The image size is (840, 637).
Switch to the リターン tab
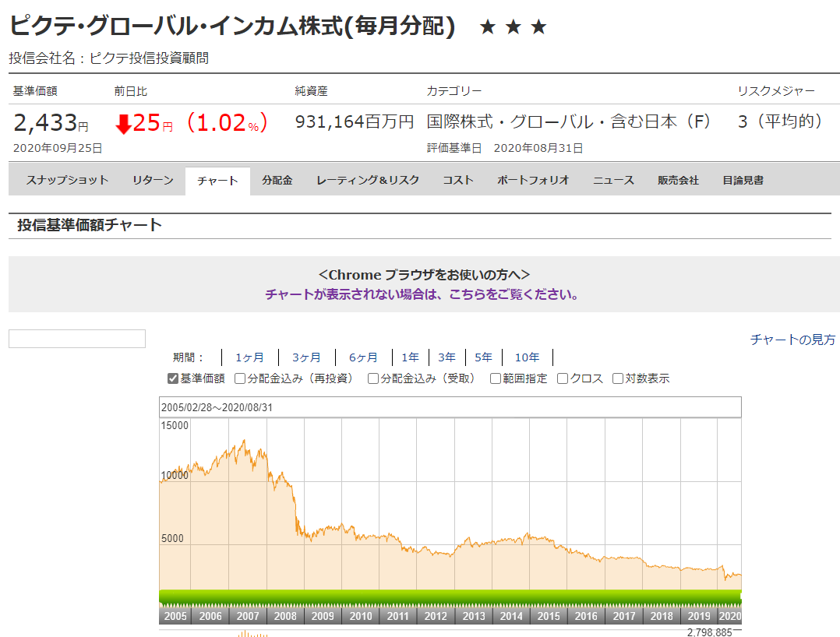(153, 181)
